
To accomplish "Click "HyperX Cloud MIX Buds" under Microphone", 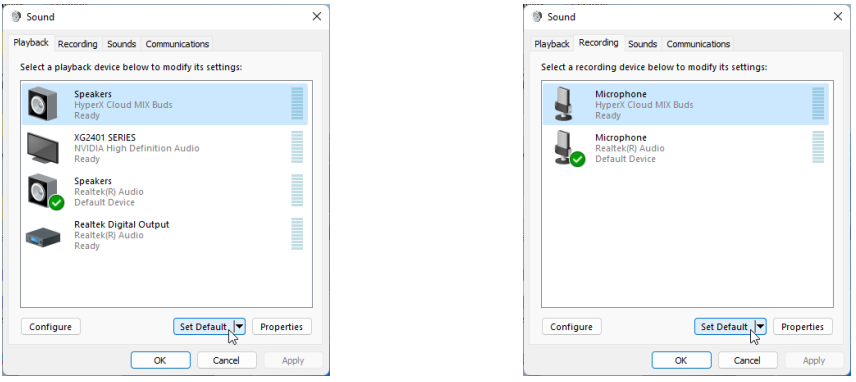I will coord(644,105).
